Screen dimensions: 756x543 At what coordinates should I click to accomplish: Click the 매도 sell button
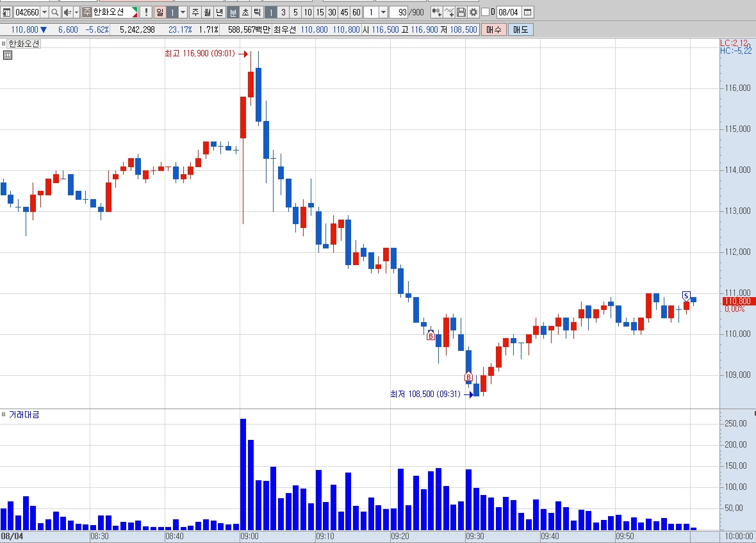point(520,29)
